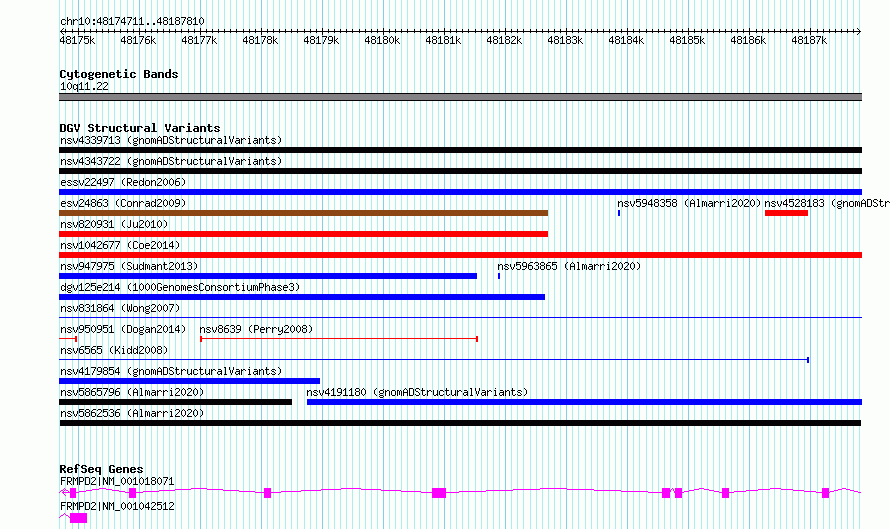Click the short red nsv4528183 bar
Image resolution: width=890 pixels, height=529 pixels.
click(786, 213)
